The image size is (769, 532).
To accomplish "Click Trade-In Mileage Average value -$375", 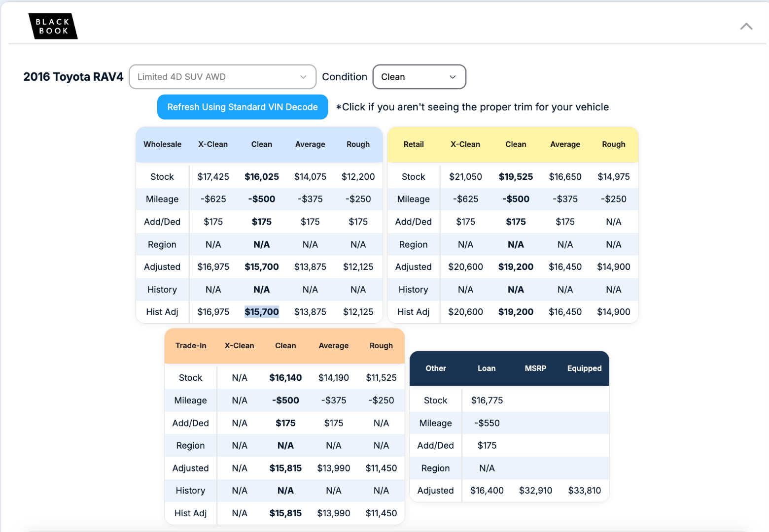I will 334,400.
